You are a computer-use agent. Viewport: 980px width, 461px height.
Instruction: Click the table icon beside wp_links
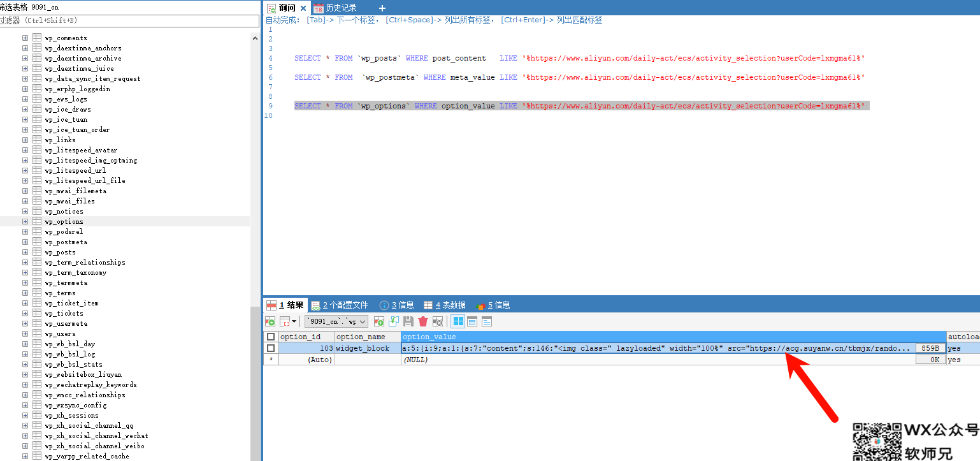(x=37, y=140)
